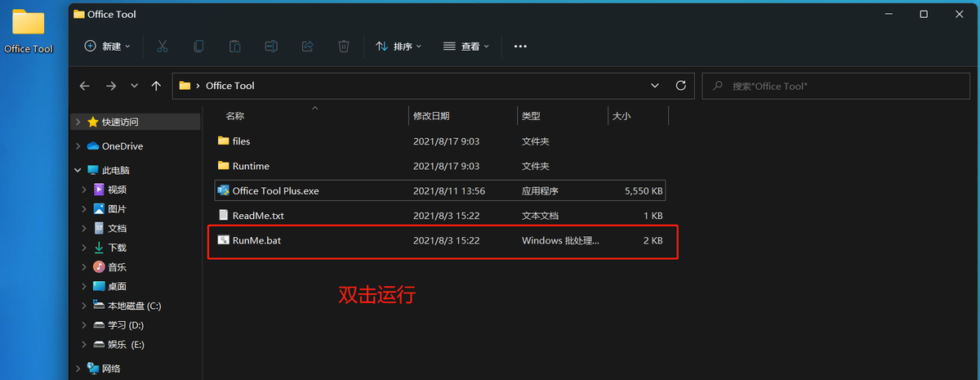Click the Office Tool Plus.exe file name

[275, 191]
